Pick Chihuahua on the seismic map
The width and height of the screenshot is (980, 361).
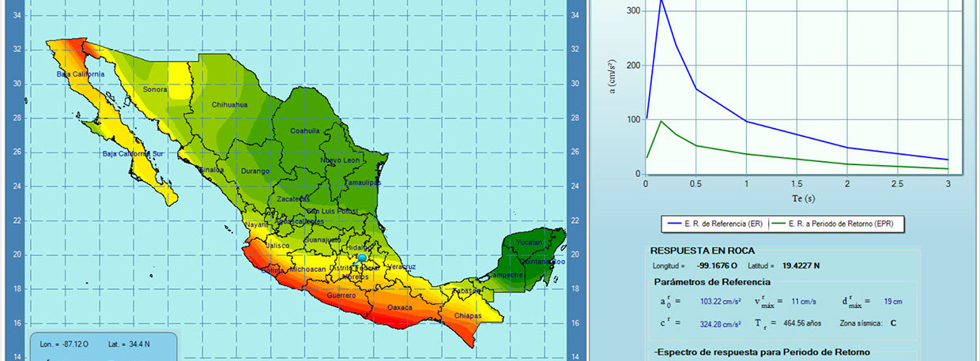click(x=229, y=104)
